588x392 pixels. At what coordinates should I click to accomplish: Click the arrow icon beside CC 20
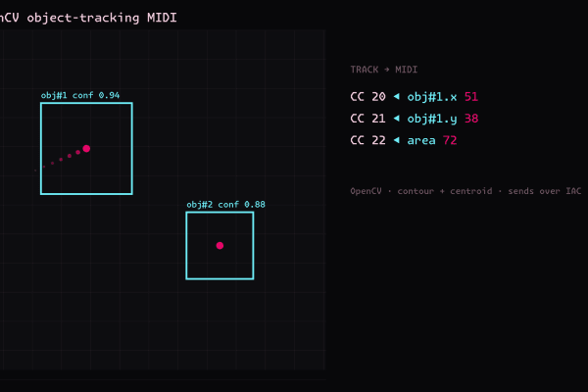(396, 96)
